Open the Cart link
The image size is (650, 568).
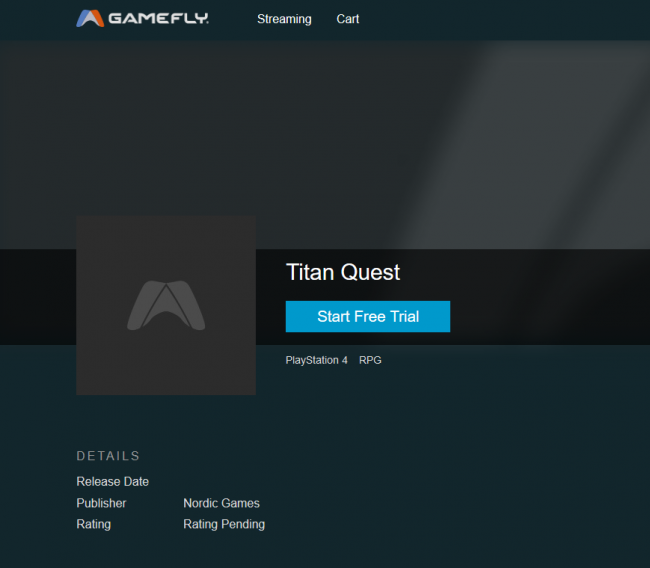(x=347, y=19)
